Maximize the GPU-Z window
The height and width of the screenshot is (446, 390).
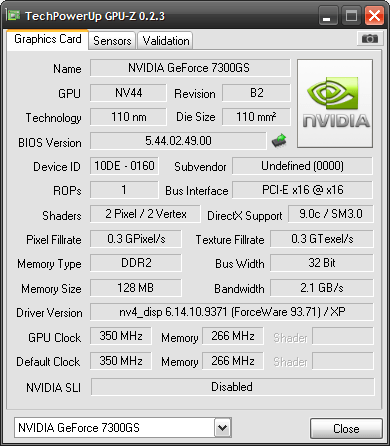(351, 16)
